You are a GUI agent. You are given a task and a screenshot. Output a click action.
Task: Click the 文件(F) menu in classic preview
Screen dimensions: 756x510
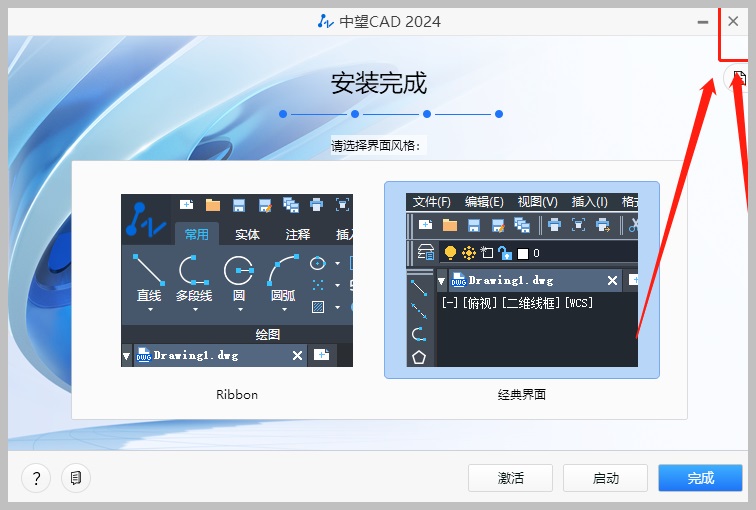click(x=432, y=201)
